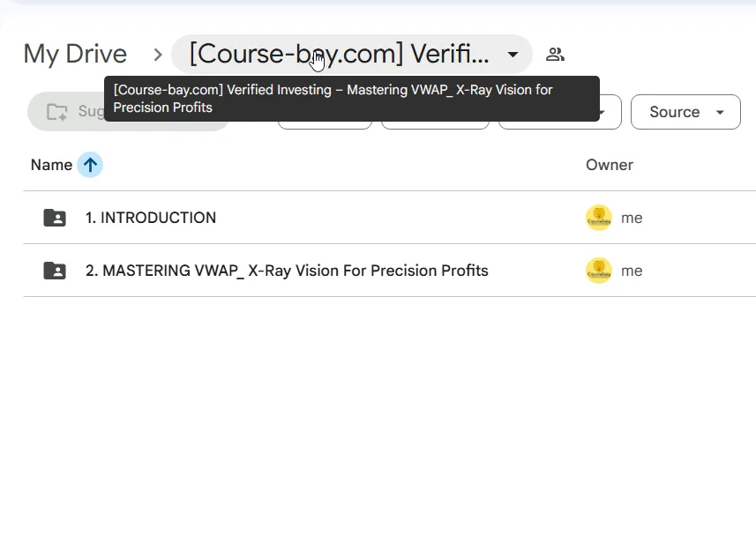The width and height of the screenshot is (756, 535).
Task: Open the Source filter dropdown
Action: pyautogui.click(x=685, y=112)
